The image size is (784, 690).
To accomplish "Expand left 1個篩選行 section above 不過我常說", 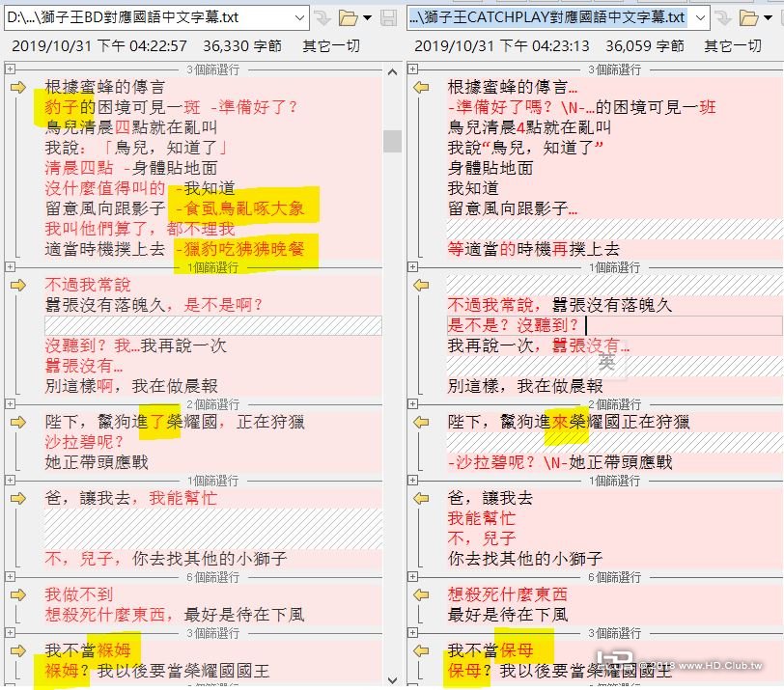I will point(10,266).
